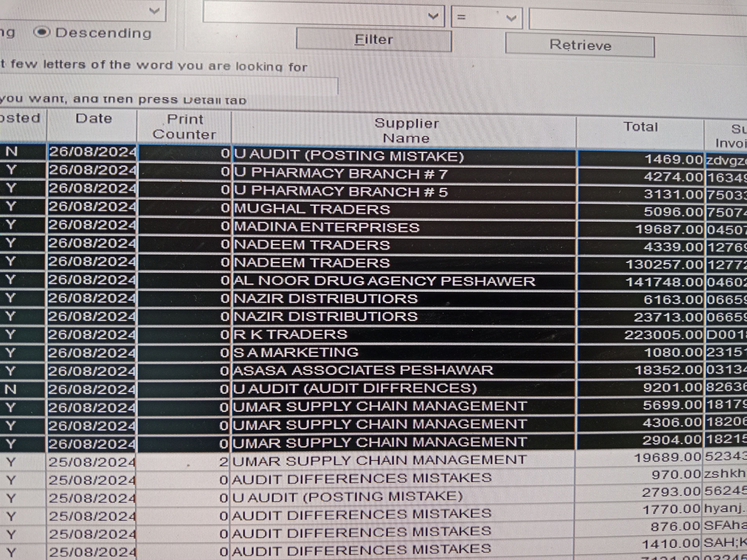The image size is (747, 560).
Task: Open the top-left sort field dropdown
Action: click(154, 10)
